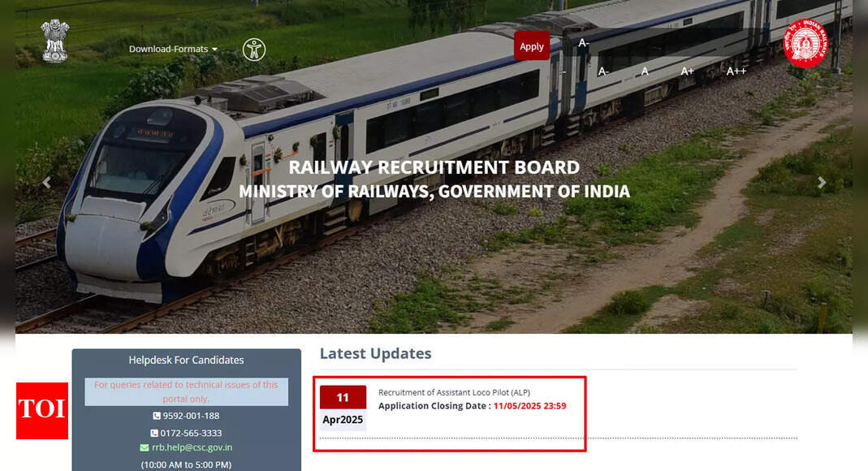Go to previous carousel slide arrow
868x471 pixels.
(46, 183)
